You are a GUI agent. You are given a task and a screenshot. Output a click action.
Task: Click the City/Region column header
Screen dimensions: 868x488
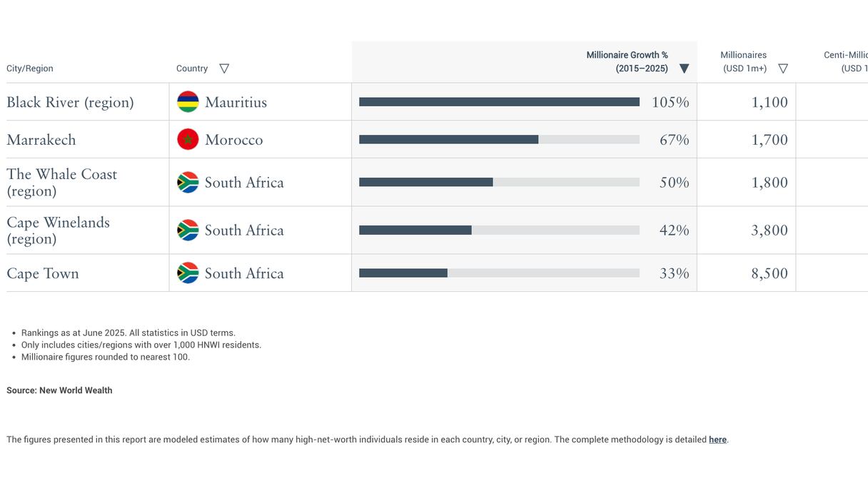30,68
